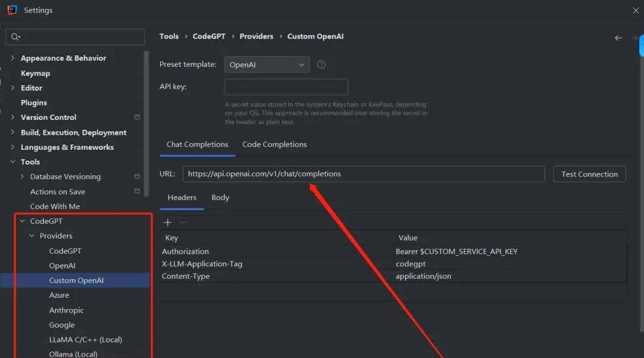Switch to Chat Completions tab

197,144
